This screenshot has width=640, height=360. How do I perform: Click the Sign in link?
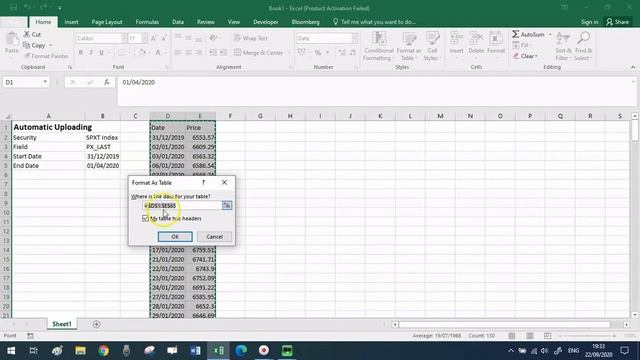[589, 22]
